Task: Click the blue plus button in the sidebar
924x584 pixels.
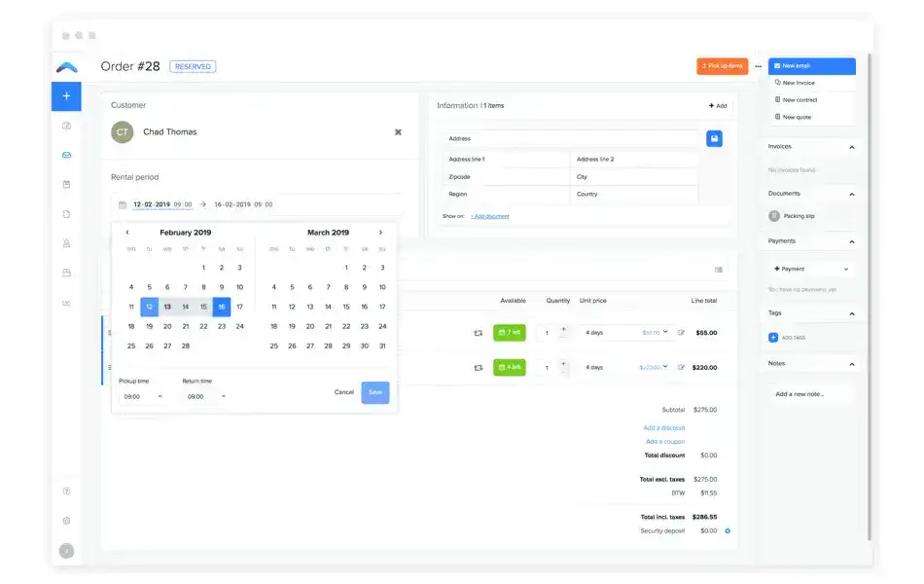Action: [x=66, y=96]
